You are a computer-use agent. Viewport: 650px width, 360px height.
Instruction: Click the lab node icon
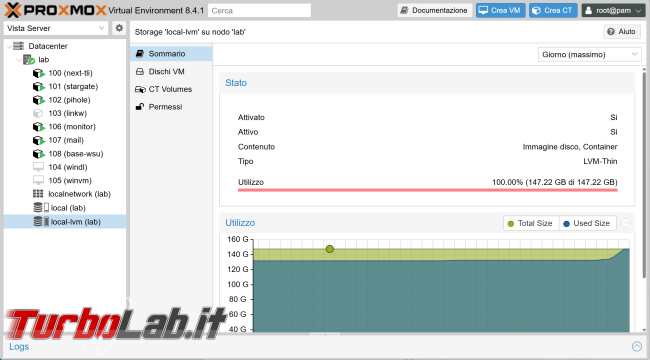[29, 60]
